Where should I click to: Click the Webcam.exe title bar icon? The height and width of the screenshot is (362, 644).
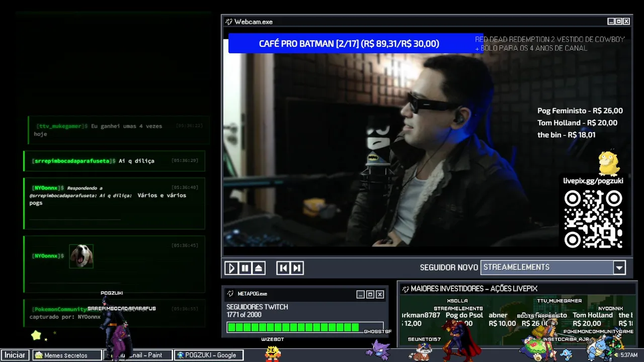229,22
